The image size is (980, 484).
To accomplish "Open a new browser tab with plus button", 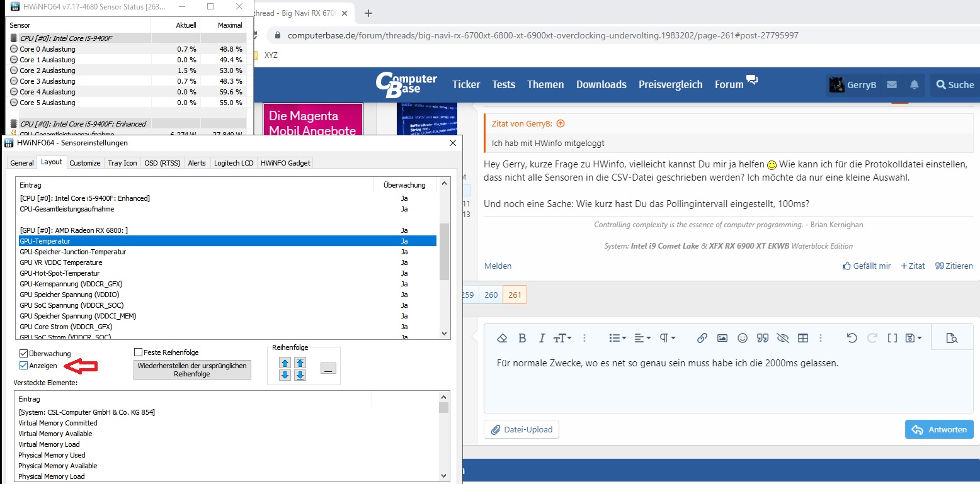I will coord(368,13).
